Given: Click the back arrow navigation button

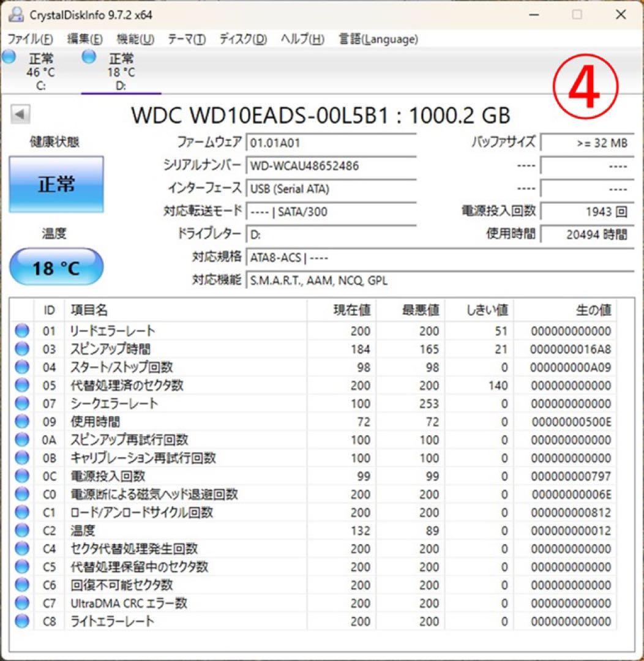Looking at the screenshot, I should [20, 112].
